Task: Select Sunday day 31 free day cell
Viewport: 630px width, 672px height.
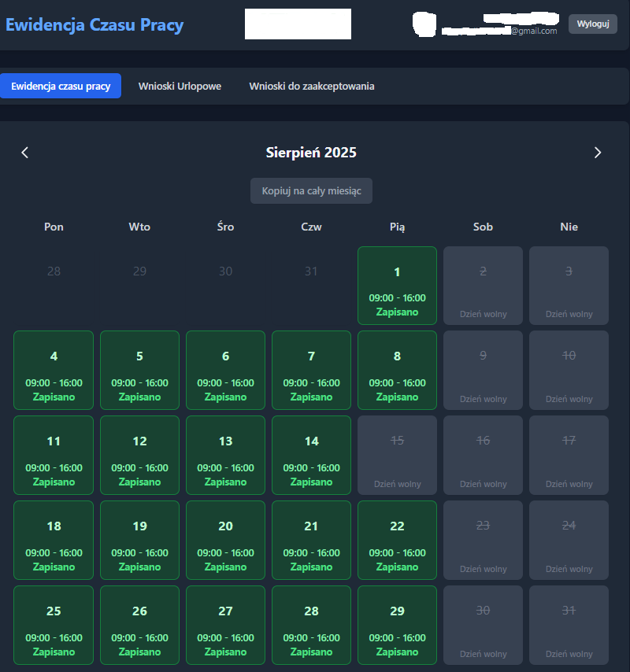Action: coord(569,625)
